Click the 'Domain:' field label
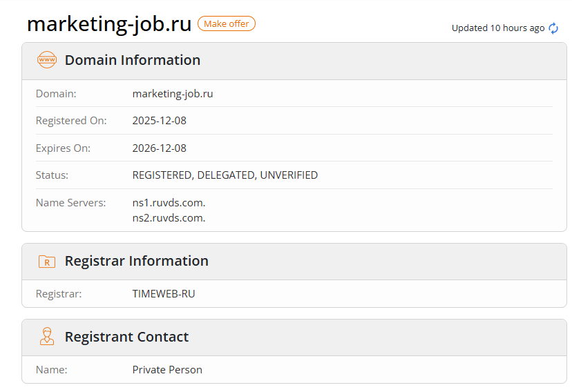Screen dimensions: 572x392 pos(56,94)
